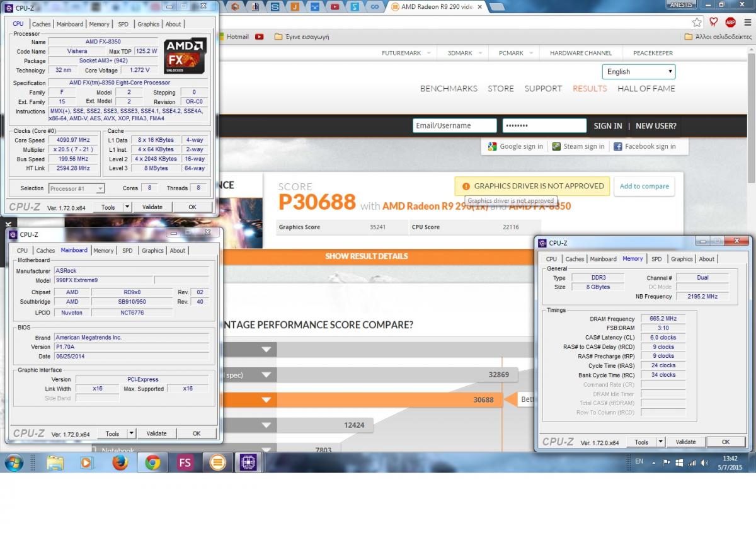
Task: Open the English language dropdown
Action: (639, 71)
